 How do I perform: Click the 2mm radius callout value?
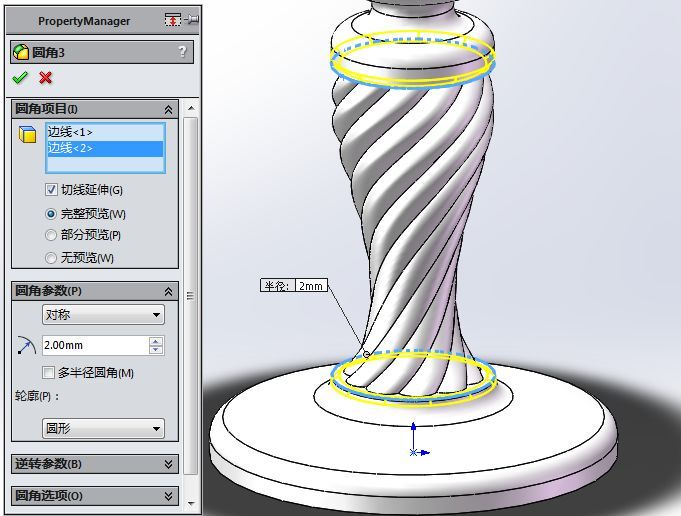(311, 286)
